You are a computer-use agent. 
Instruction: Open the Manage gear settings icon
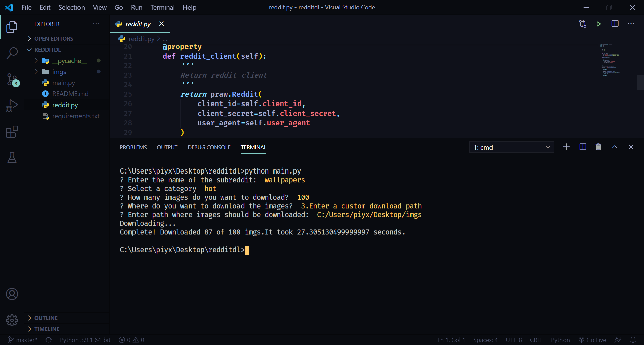click(12, 320)
